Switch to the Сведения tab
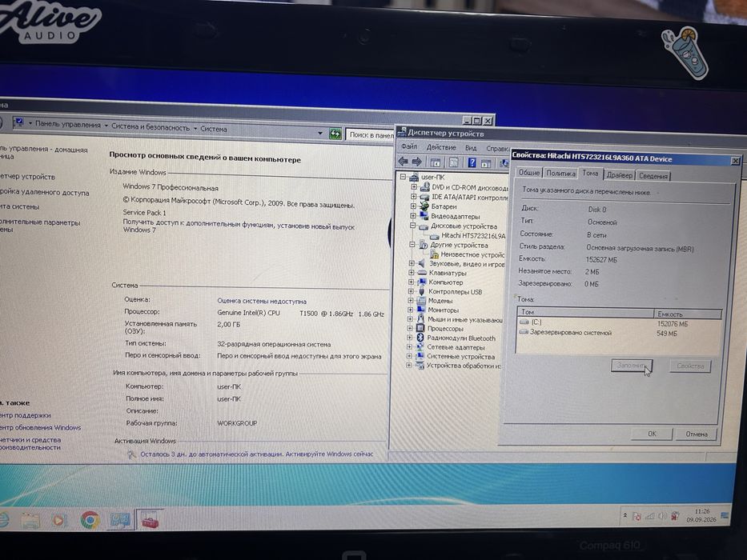 point(653,176)
